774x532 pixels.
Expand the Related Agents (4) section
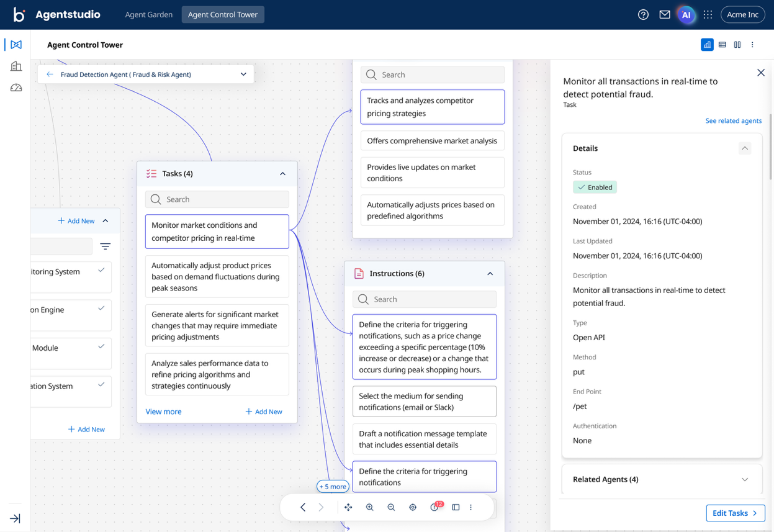[x=745, y=479]
